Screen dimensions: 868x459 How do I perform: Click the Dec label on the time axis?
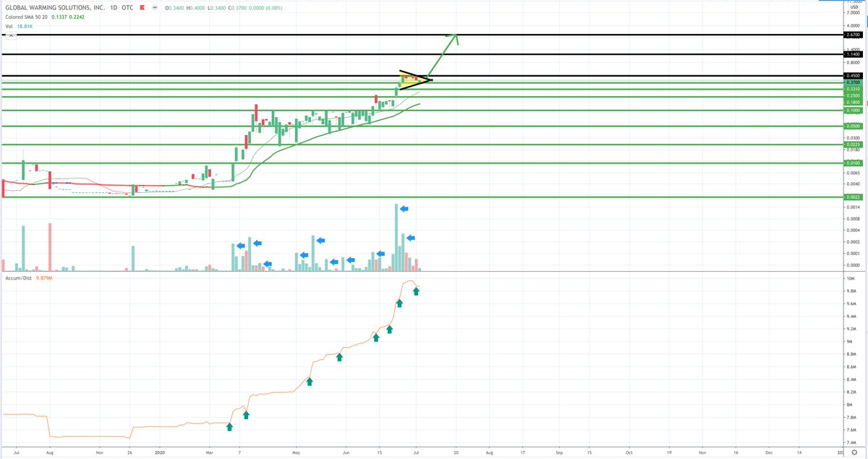(x=768, y=452)
